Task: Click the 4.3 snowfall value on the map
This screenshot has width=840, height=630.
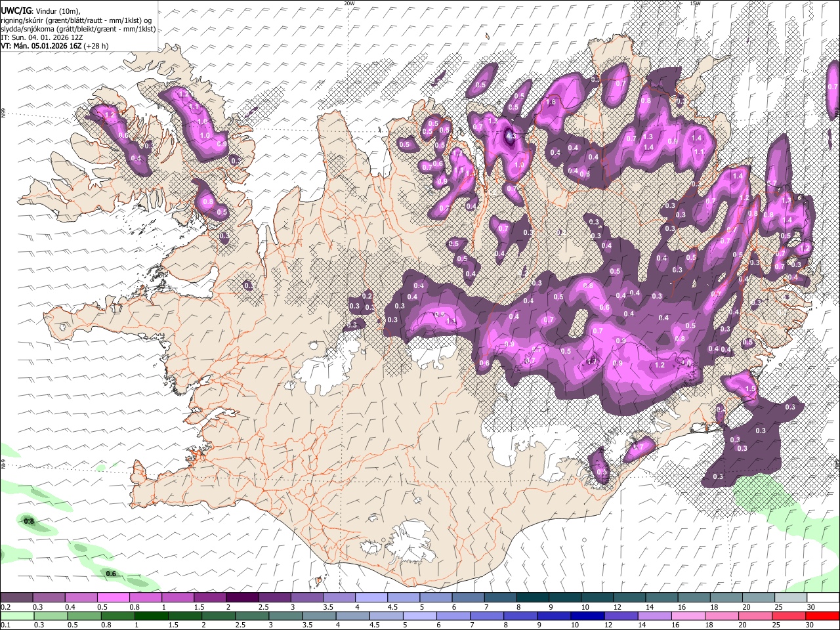Action: click(x=512, y=136)
